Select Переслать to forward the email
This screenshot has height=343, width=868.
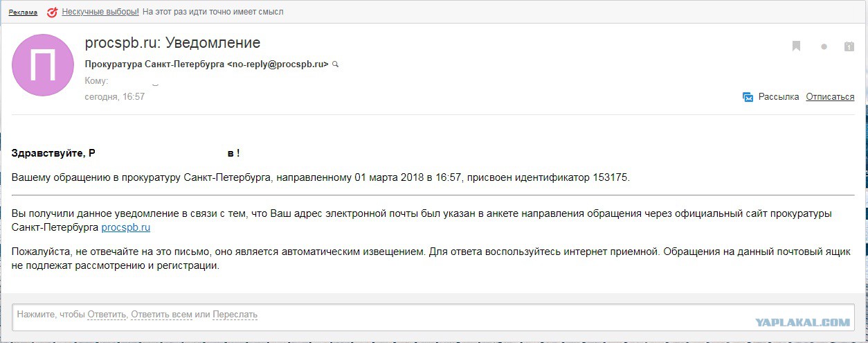coord(235,315)
